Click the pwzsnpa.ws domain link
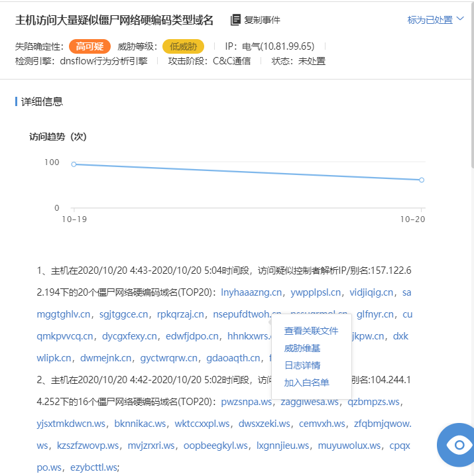The width and height of the screenshot is (474, 476). coord(246,402)
